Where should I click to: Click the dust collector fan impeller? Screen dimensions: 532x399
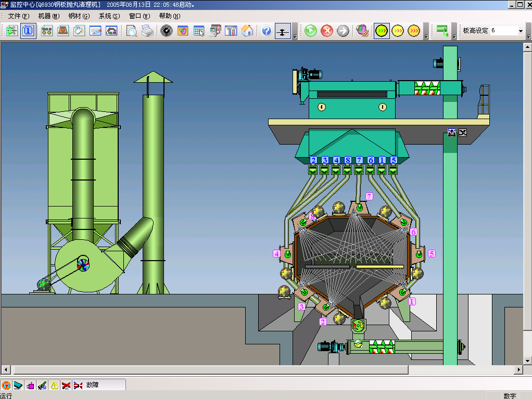point(83,264)
